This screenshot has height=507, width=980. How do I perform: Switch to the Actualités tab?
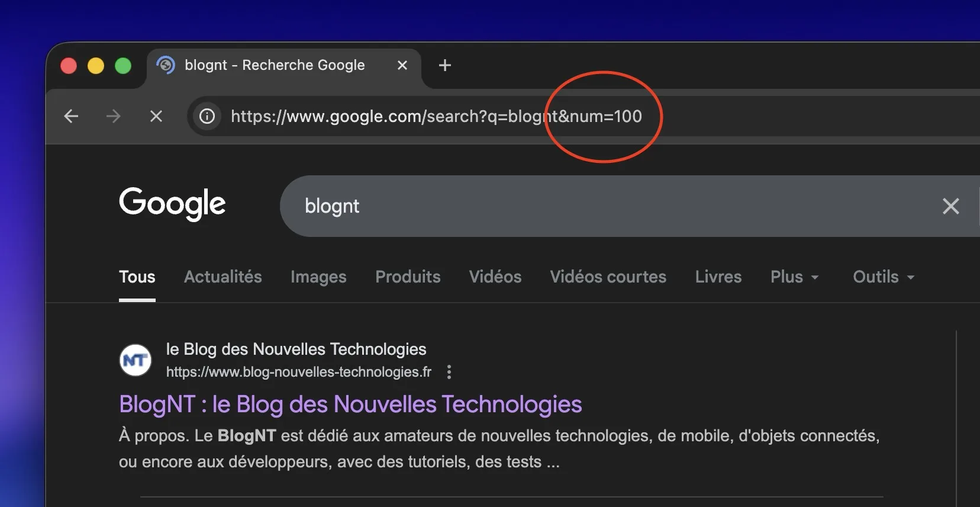(x=223, y=277)
